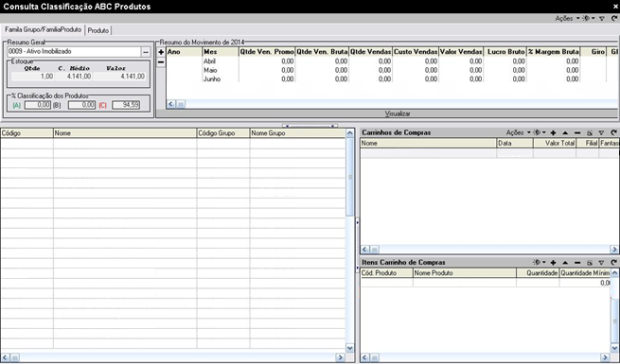Click the class (A) percentage field
Image resolution: width=620 pixels, height=364 pixels.
(x=38, y=105)
